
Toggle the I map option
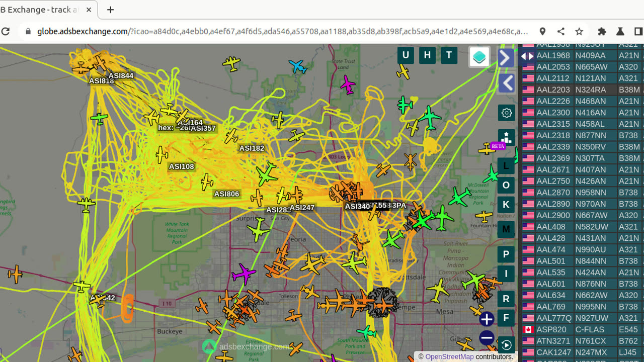pos(506,274)
